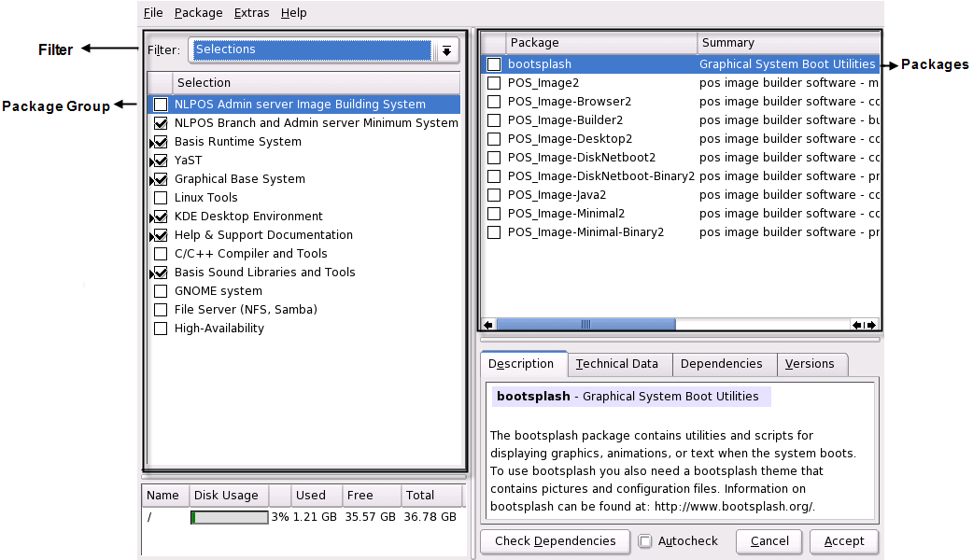This screenshot has width=973, height=560.
Task: Uncheck Basis Runtime System selection
Action: [160, 141]
